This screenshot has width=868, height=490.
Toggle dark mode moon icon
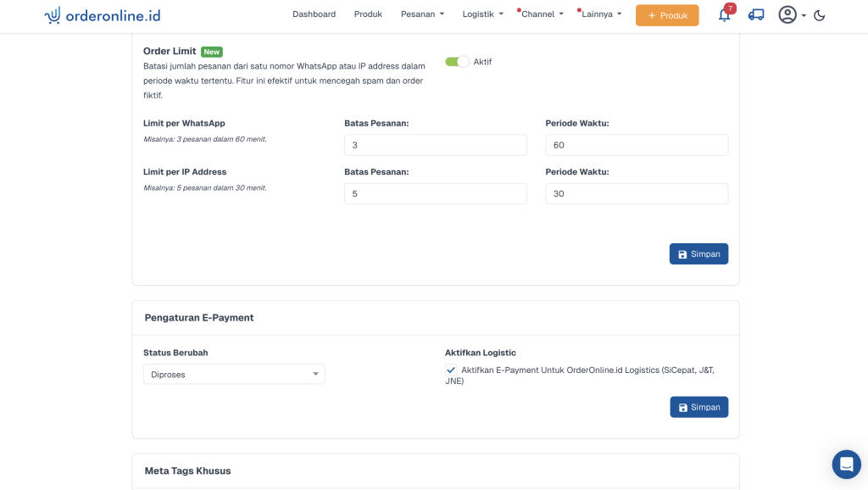point(820,15)
